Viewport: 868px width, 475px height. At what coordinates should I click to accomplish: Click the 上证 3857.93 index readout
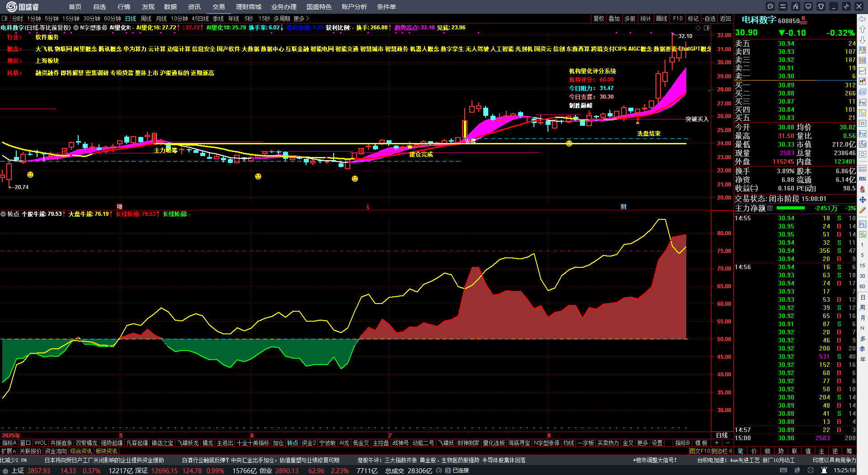pyautogui.click(x=31, y=470)
